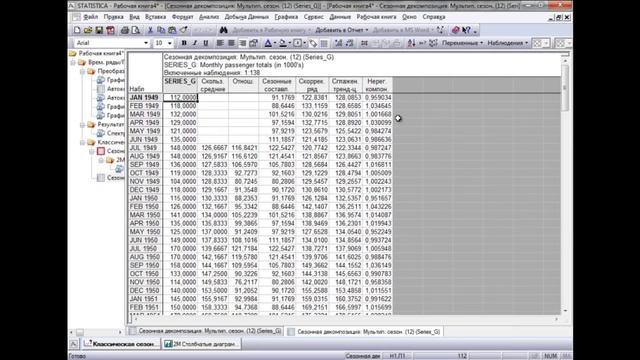Viewport: 640px width, 360px height.
Task: Collapse the Результат folder in tree
Action: coord(82,124)
